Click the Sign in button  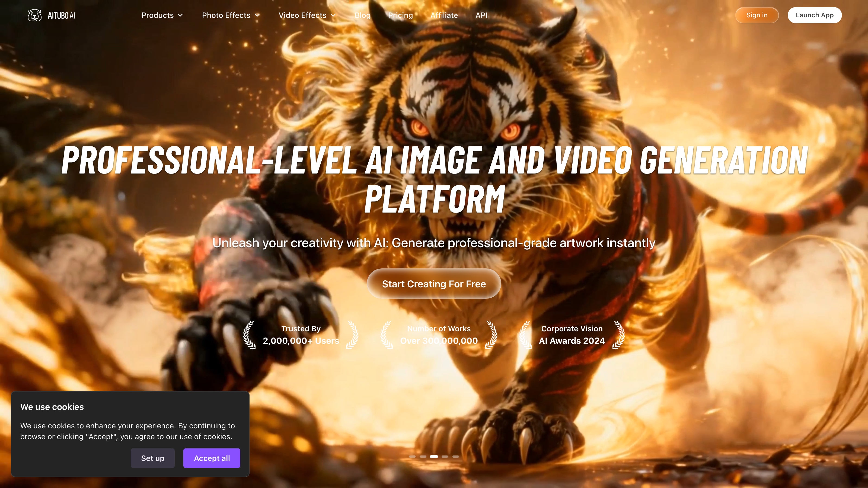(757, 15)
